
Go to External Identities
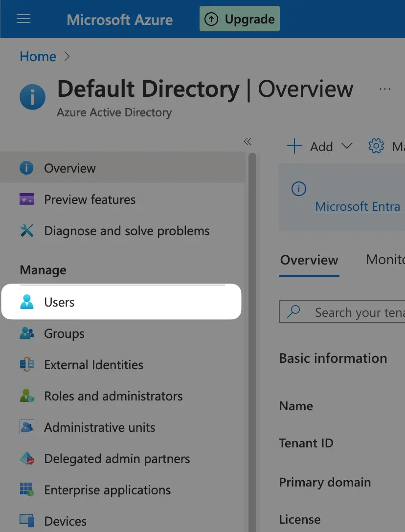tap(93, 364)
